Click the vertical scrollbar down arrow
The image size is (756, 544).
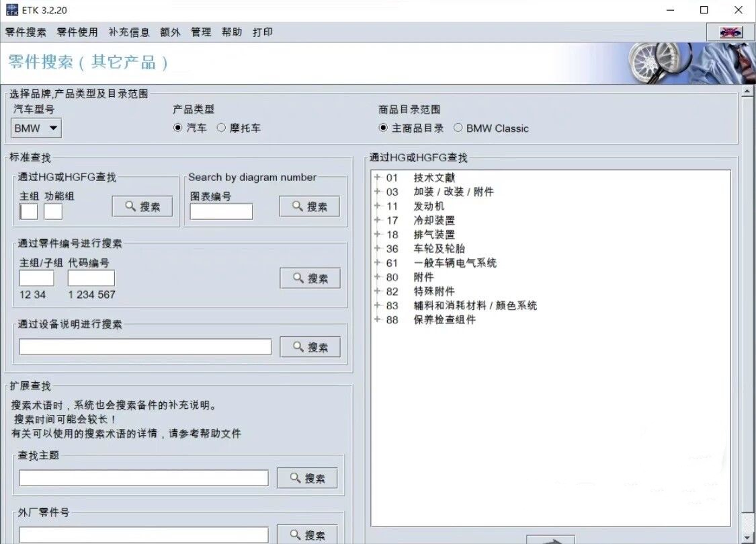coord(747,538)
